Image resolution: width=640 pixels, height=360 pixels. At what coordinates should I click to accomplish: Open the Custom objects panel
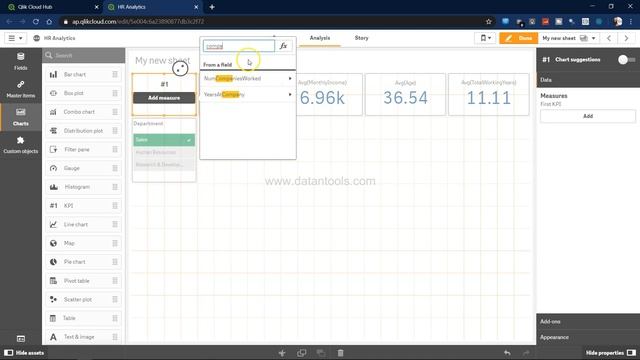[x=20, y=145]
